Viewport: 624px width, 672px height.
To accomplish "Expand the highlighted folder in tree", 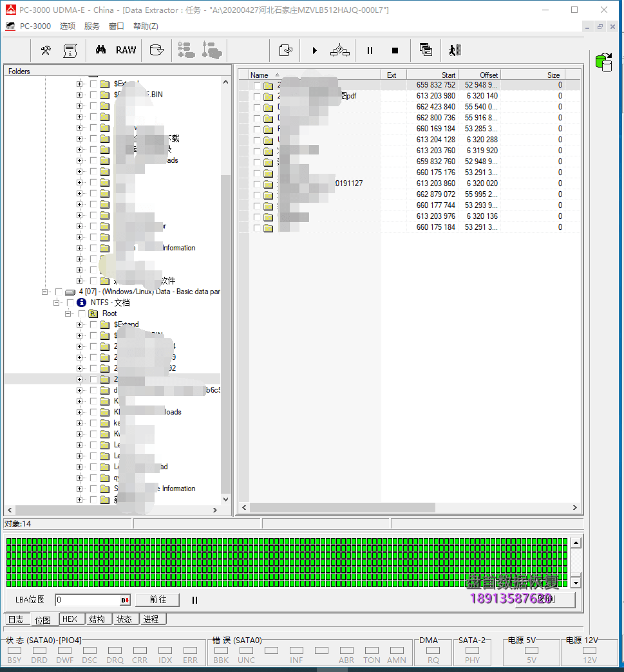I will [x=79, y=379].
